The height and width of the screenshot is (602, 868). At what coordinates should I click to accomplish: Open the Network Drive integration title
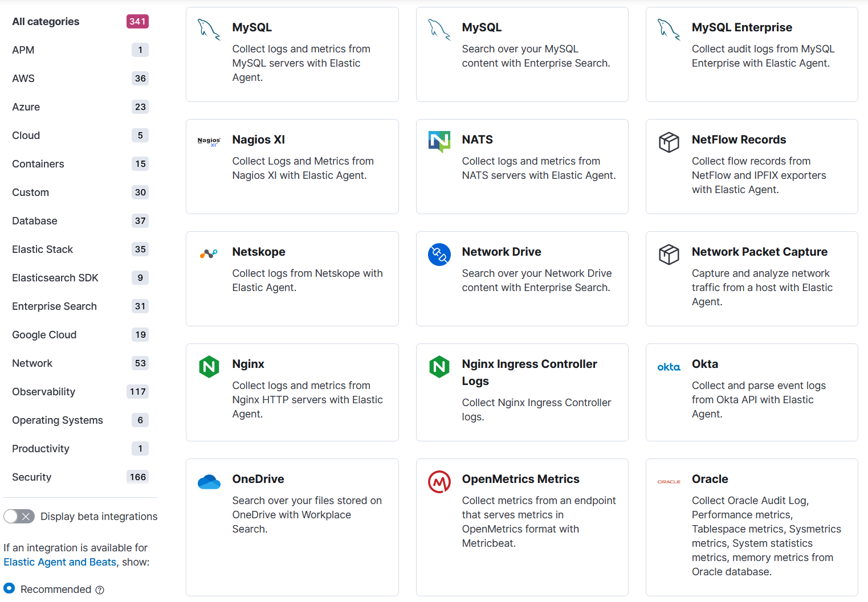pyautogui.click(x=502, y=252)
